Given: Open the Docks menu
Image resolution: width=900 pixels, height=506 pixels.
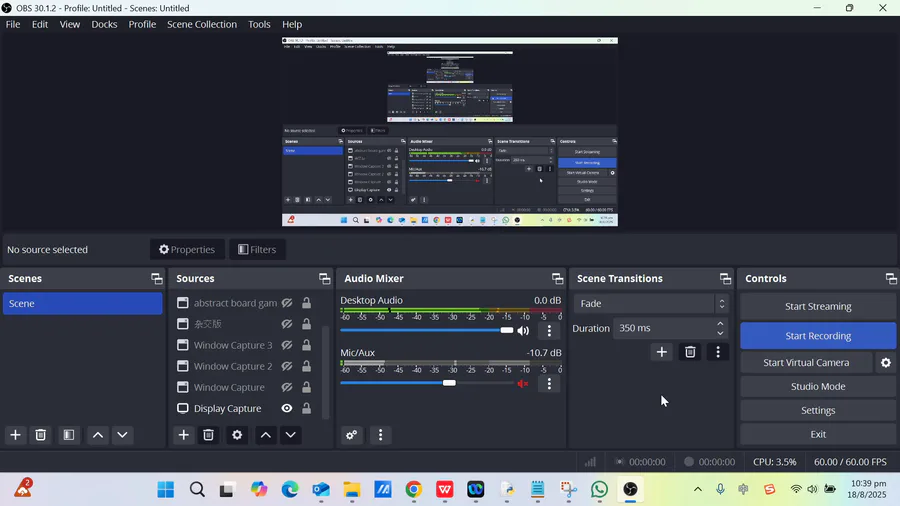Looking at the screenshot, I should pos(104,24).
